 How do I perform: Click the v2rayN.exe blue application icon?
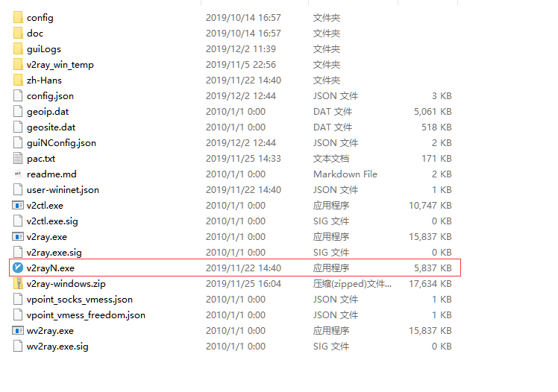[19, 268]
